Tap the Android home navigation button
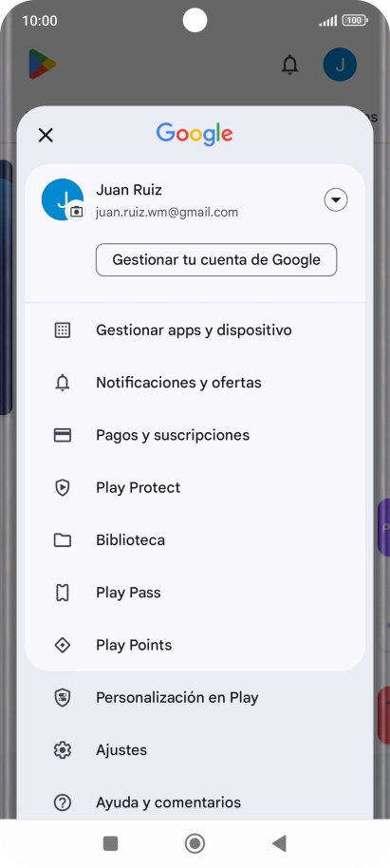 coord(195,843)
